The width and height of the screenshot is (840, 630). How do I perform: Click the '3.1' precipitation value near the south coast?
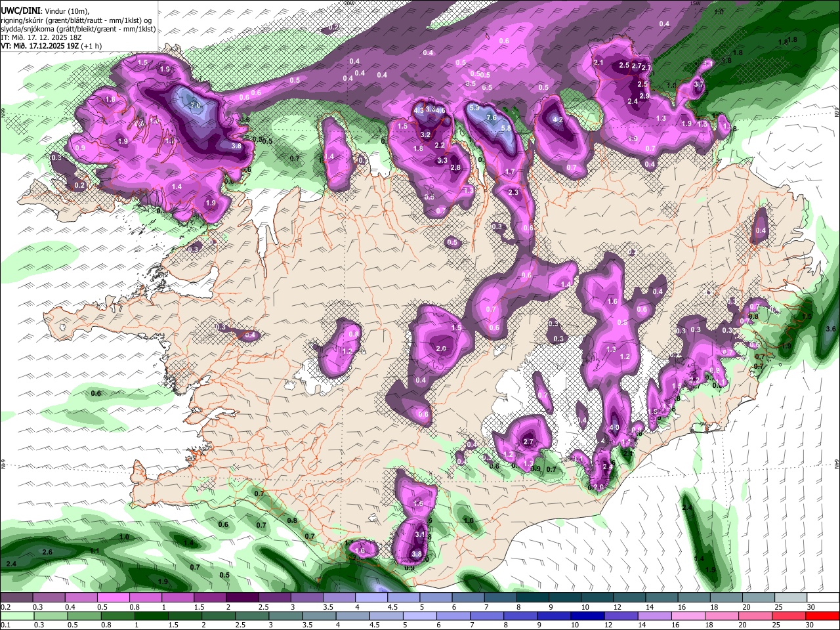pyautogui.click(x=420, y=535)
